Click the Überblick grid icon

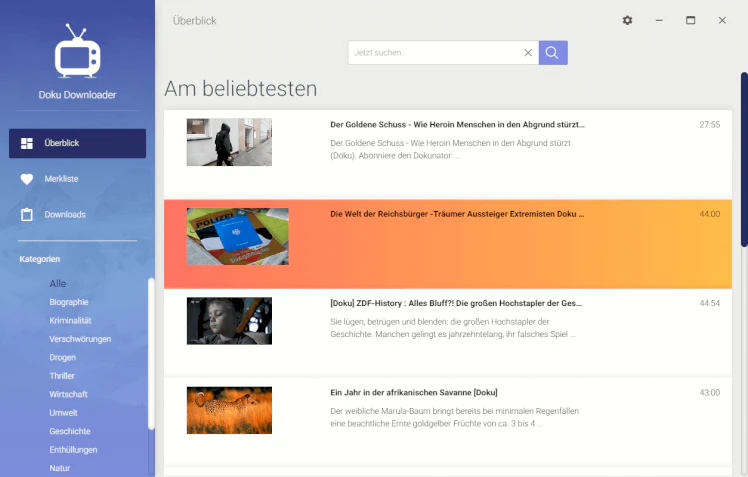(27, 143)
